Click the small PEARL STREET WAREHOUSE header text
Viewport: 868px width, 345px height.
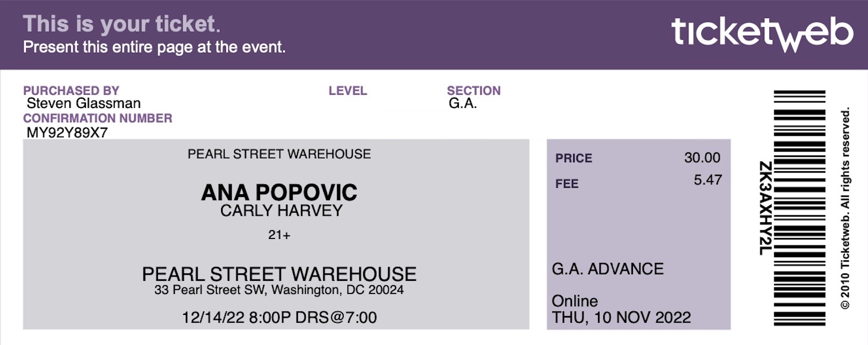(x=279, y=154)
